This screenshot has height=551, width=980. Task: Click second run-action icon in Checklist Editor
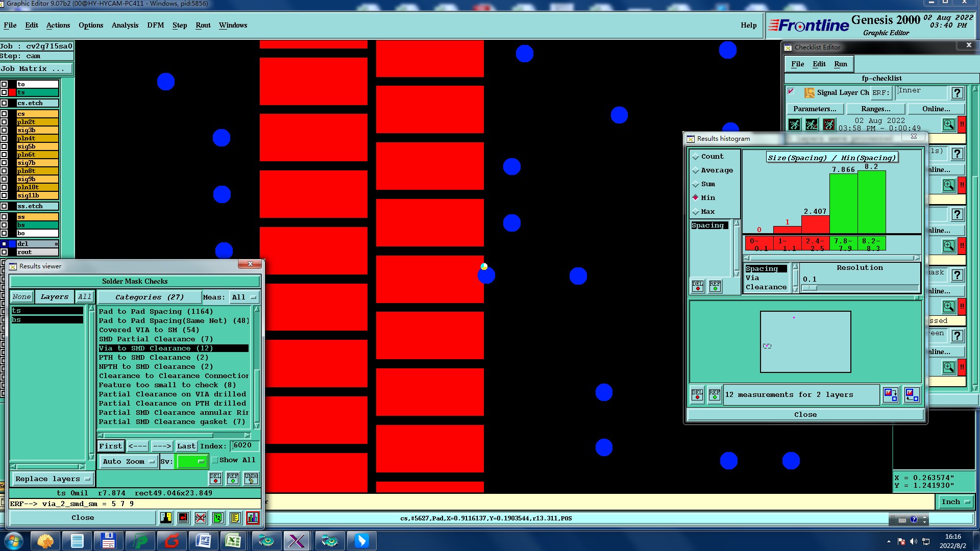pos(812,124)
